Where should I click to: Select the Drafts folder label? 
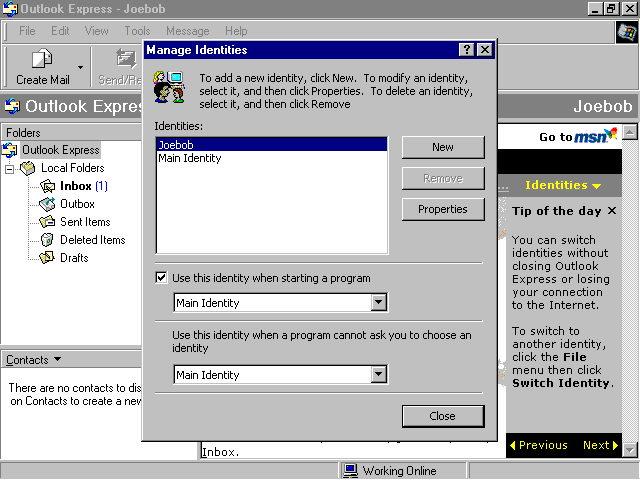74,258
